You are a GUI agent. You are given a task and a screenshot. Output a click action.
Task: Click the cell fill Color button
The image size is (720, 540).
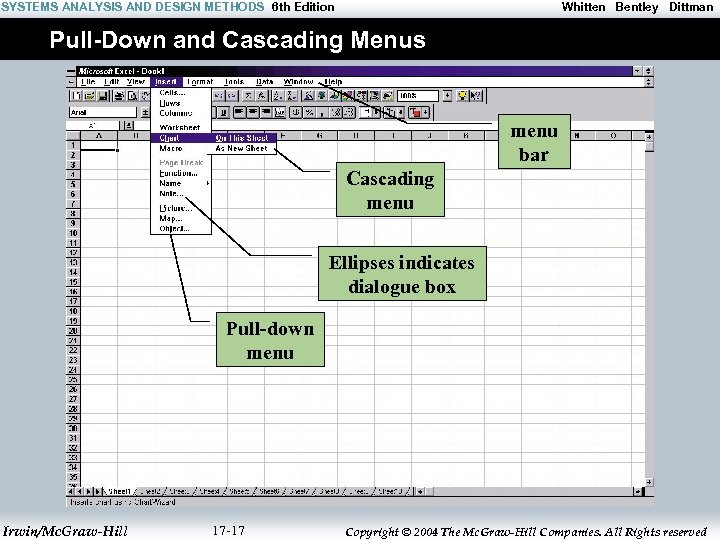pos(390,112)
